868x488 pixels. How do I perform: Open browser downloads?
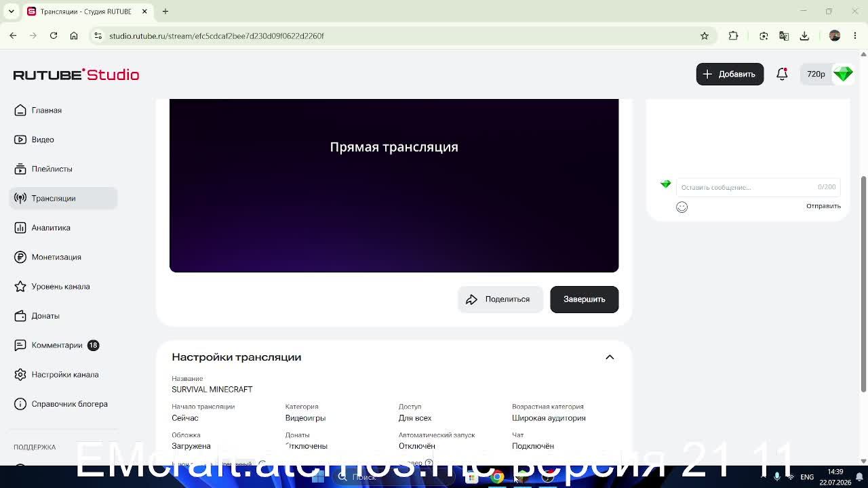(x=804, y=36)
